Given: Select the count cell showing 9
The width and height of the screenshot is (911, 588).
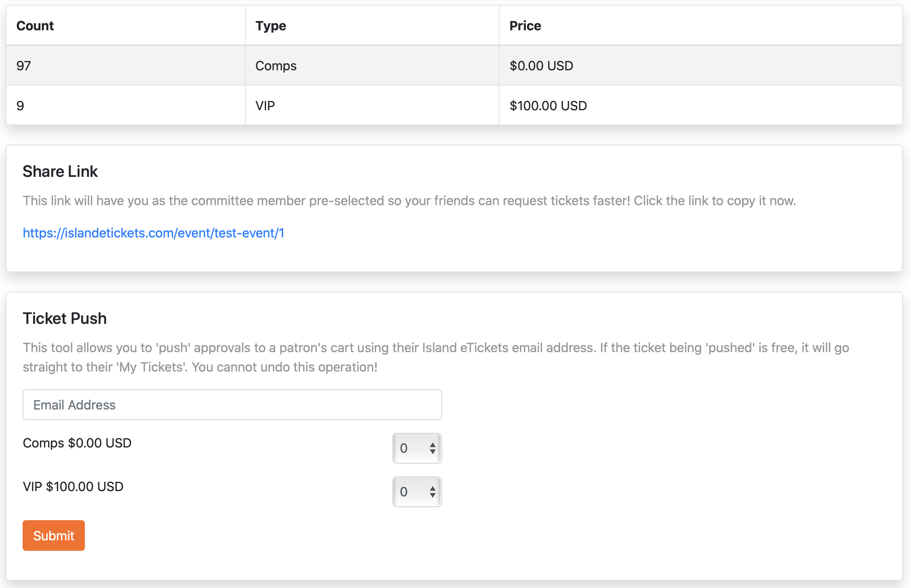Looking at the screenshot, I should click(20, 105).
